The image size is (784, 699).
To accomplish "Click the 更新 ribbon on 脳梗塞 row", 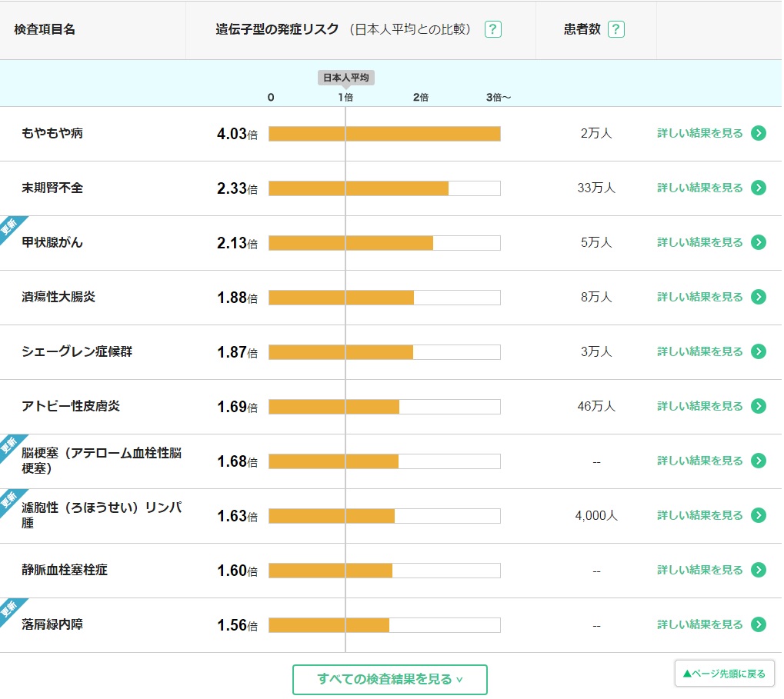I will click(x=10, y=446).
